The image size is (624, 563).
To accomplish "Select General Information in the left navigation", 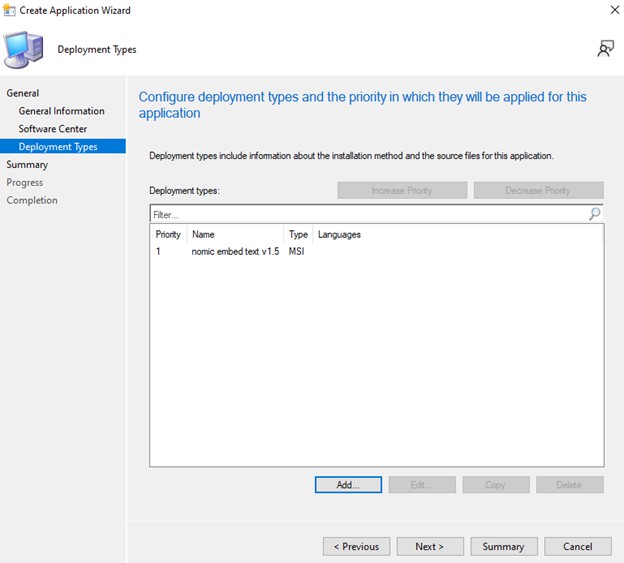I will 61,111.
